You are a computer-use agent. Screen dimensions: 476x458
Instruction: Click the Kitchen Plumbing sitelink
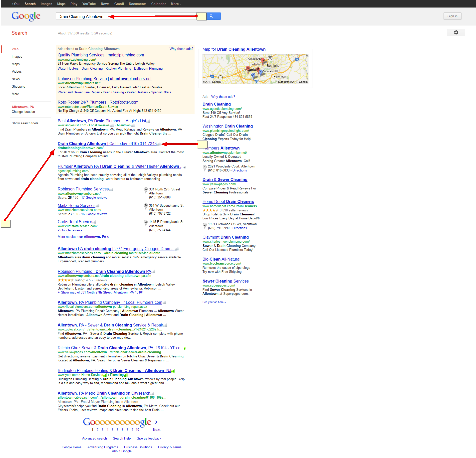click(x=118, y=69)
